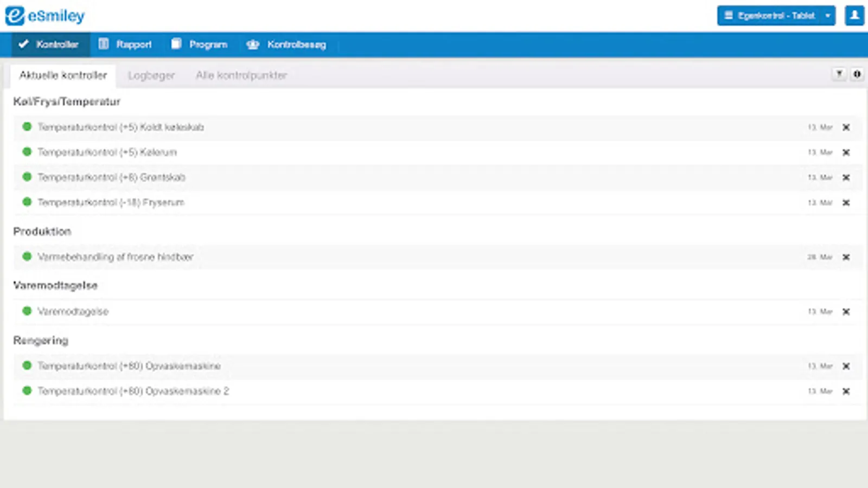
Task: Click the Rengøring section heading
Action: click(41, 341)
